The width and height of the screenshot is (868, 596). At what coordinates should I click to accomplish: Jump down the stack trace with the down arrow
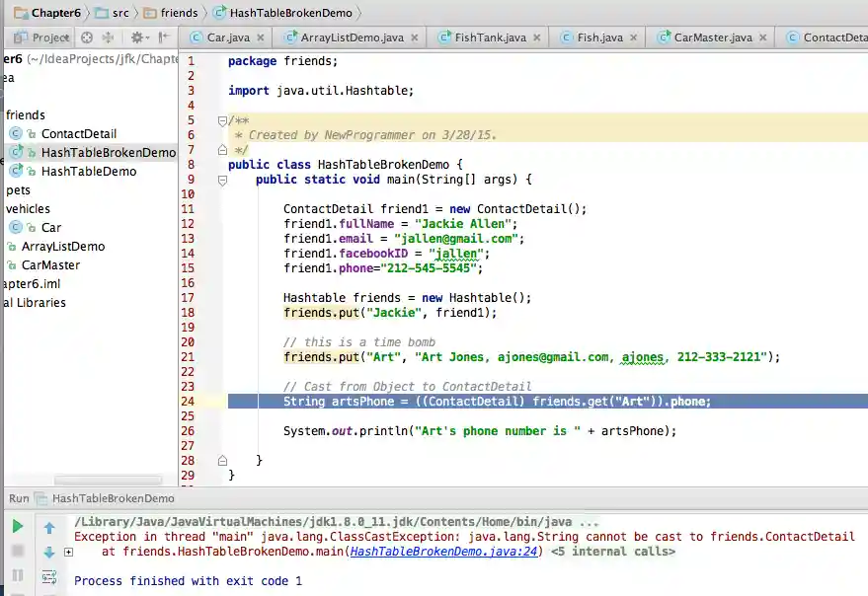tap(49, 552)
